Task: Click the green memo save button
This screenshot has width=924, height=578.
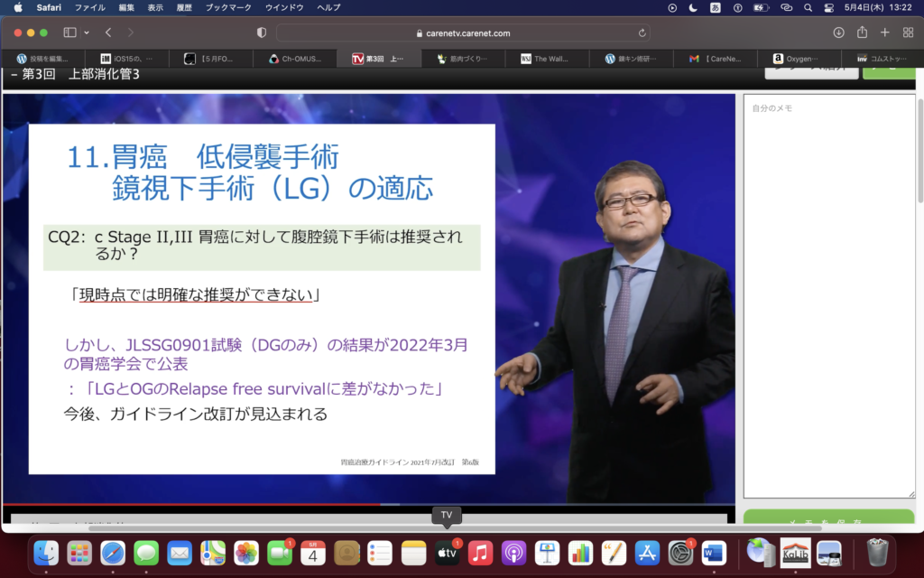Action: coord(829,520)
